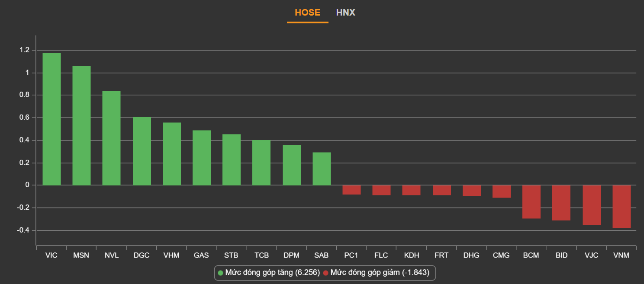This screenshot has width=644, height=284.
Task: Toggle the red 'Mức đóng góp giảm' legend
Action: click(x=377, y=273)
